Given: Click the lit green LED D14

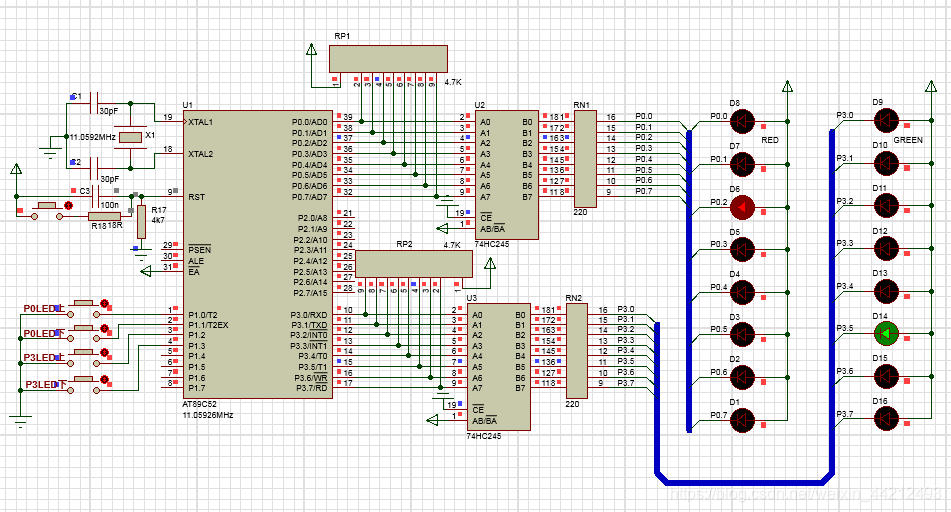Looking at the screenshot, I should 885,333.
